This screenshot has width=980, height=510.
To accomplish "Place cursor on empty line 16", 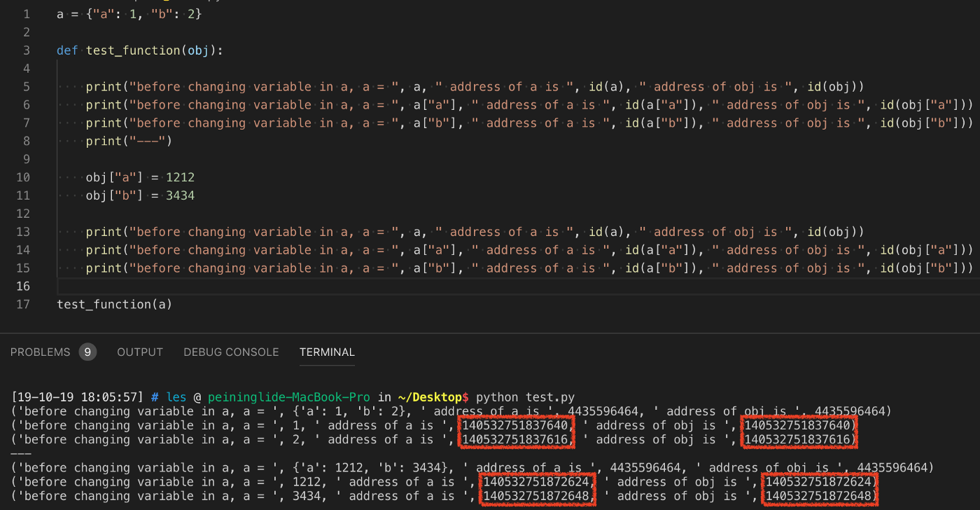I will pyautogui.click(x=280, y=286).
